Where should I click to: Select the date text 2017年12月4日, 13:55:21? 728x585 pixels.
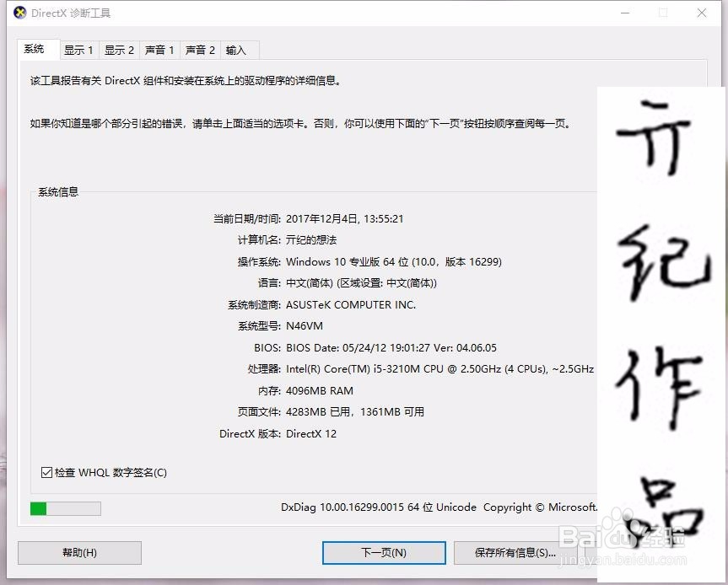point(344,219)
